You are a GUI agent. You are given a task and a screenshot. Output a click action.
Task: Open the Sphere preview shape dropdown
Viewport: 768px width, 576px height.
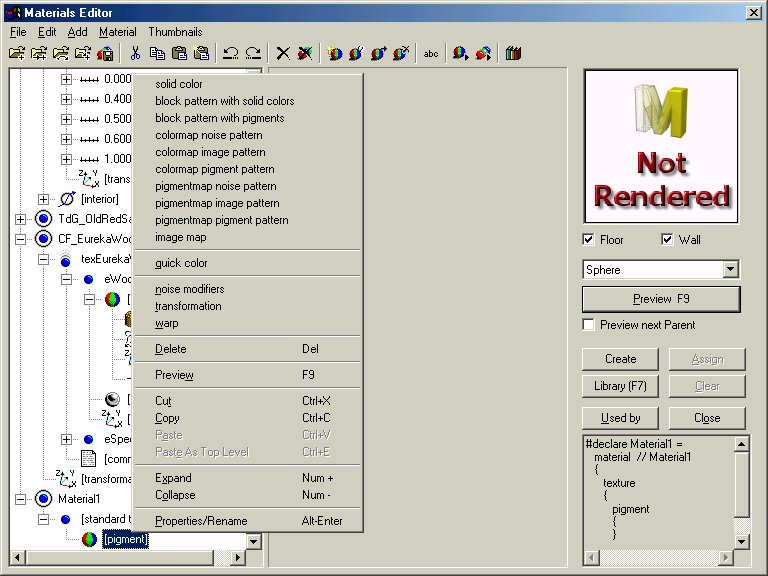pos(731,270)
